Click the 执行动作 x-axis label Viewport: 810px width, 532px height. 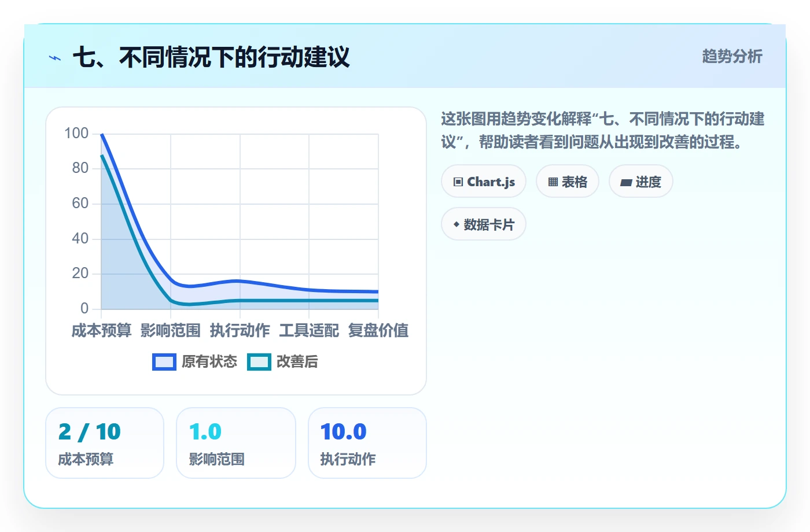240,331
